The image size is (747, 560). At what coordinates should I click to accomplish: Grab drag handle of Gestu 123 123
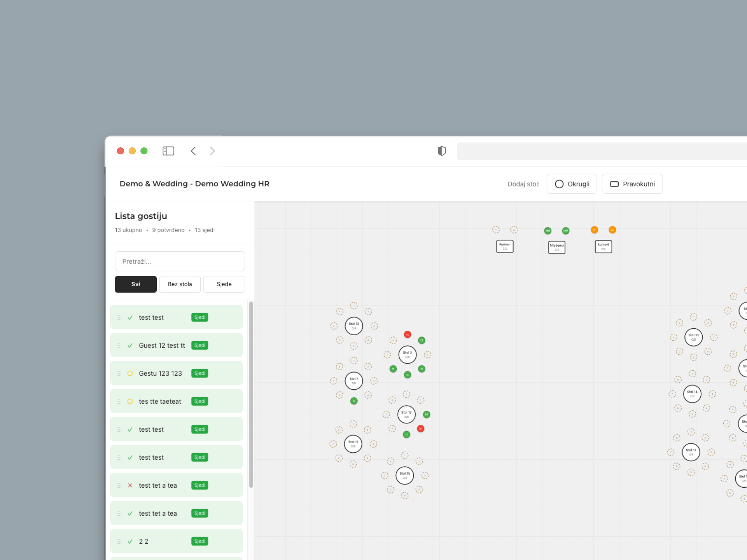(119, 373)
